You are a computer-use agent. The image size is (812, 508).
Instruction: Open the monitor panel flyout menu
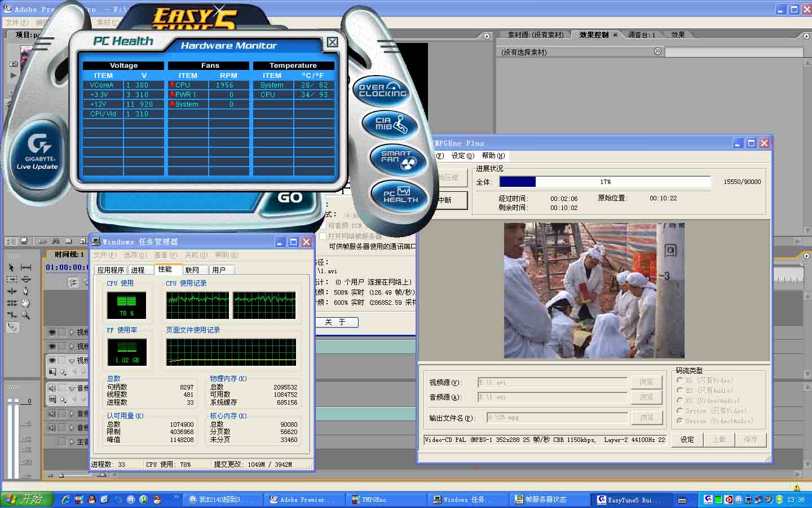(x=487, y=36)
